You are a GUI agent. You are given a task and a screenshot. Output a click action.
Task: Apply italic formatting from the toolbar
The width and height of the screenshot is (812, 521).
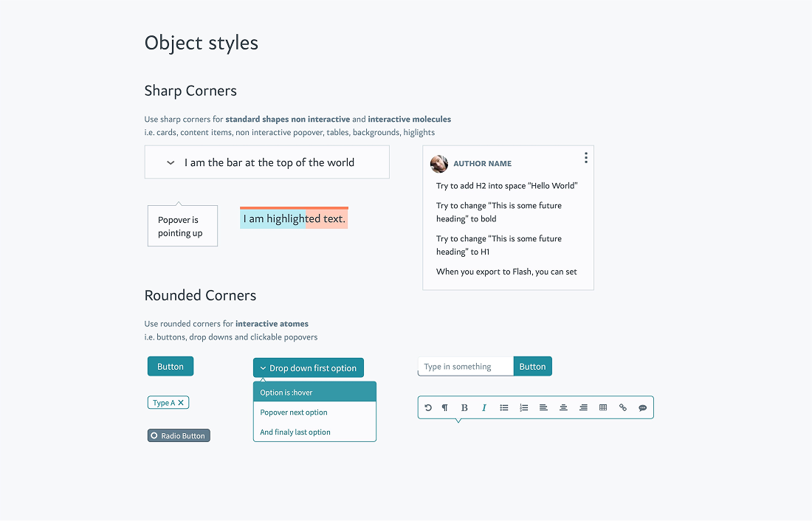click(x=484, y=407)
